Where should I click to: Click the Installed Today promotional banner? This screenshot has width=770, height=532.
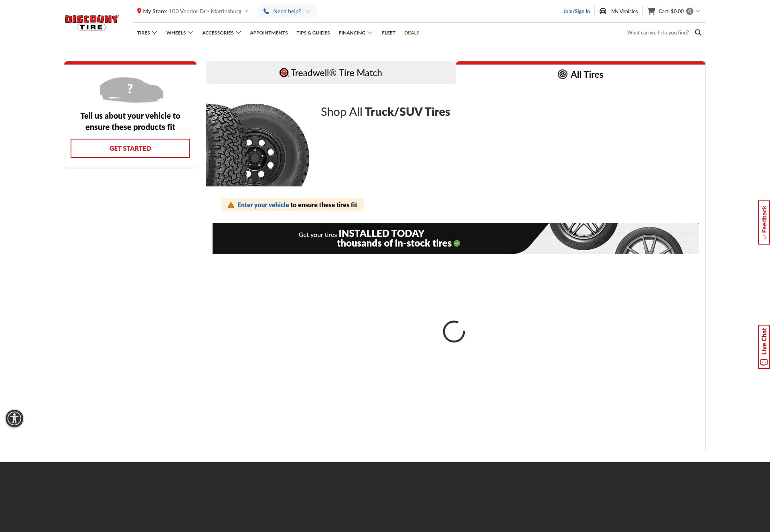[456, 239]
